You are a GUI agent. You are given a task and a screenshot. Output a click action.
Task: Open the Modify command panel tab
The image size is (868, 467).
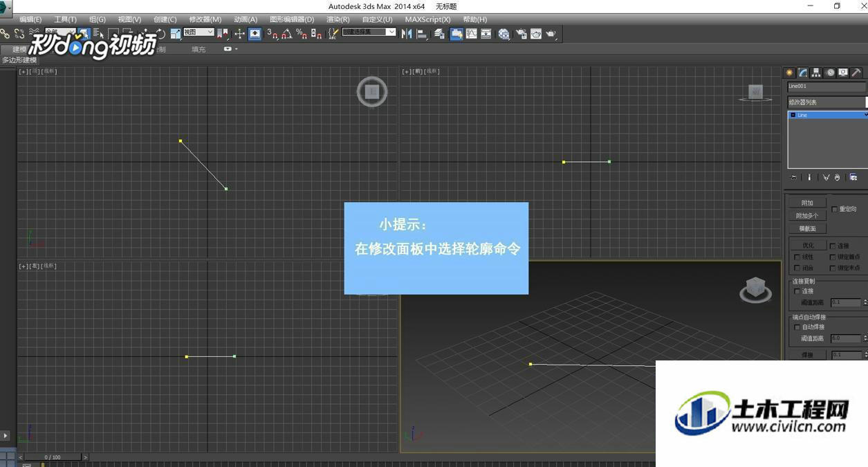pyautogui.click(x=803, y=73)
